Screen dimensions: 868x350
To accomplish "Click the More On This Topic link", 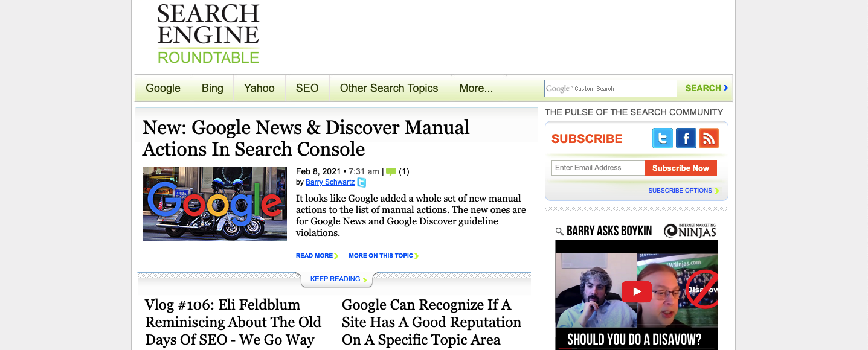I will pyautogui.click(x=384, y=256).
